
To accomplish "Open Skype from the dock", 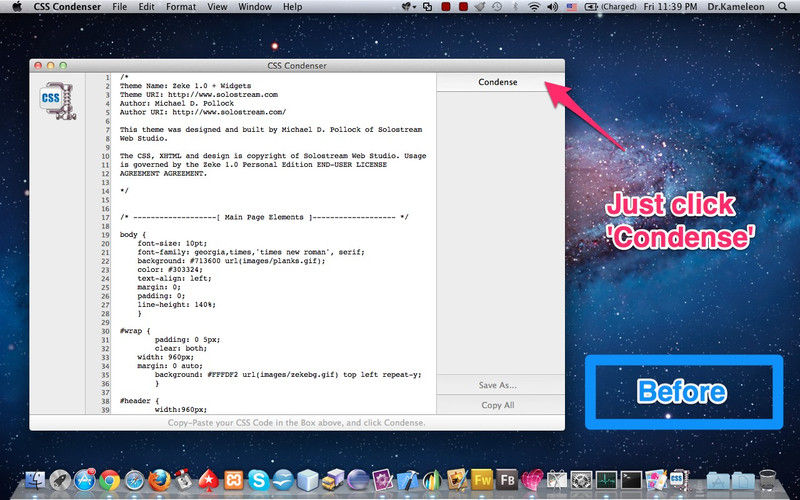I will click(259, 481).
